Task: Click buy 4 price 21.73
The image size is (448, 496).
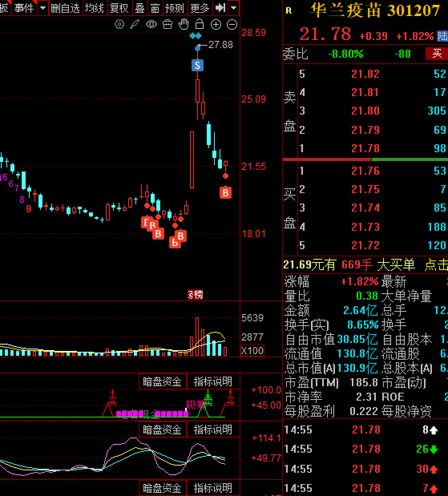Action: (365, 227)
